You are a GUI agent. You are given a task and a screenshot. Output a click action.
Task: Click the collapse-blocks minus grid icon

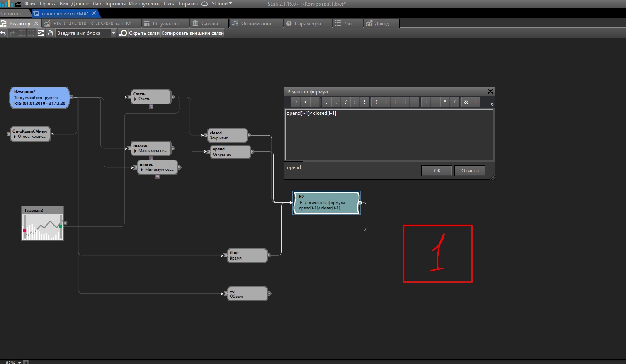click(x=31, y=33)
